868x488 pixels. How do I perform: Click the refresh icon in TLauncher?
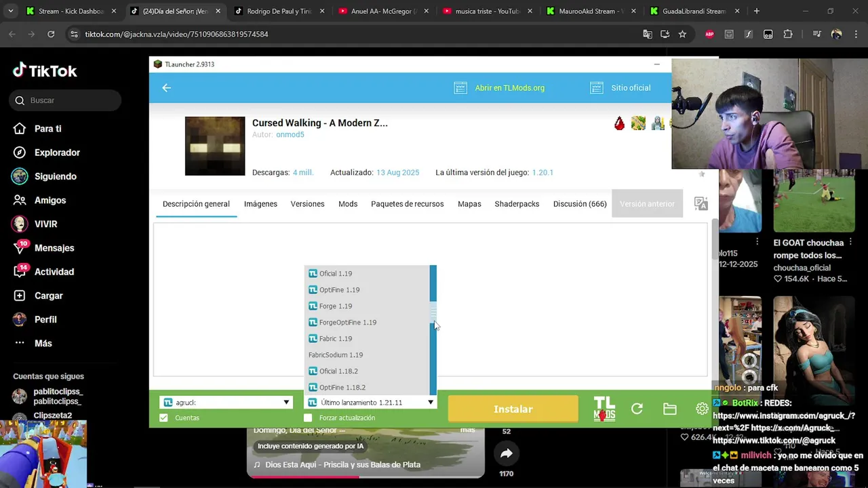(637, 409)
